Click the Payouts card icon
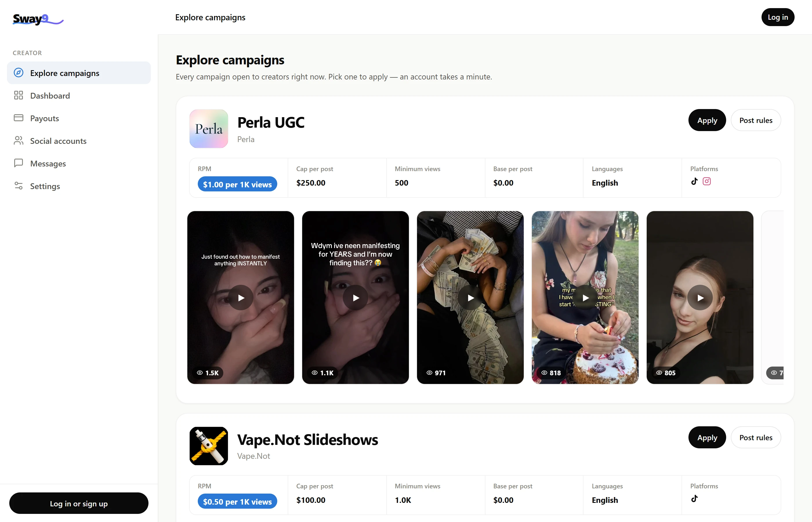 click(x=19, y=118)
